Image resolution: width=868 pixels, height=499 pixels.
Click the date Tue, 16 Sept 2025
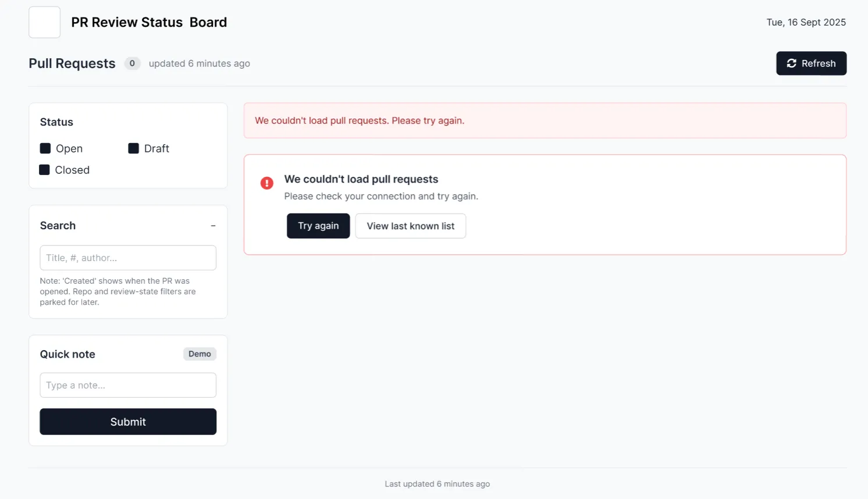[x=806, y=22]
